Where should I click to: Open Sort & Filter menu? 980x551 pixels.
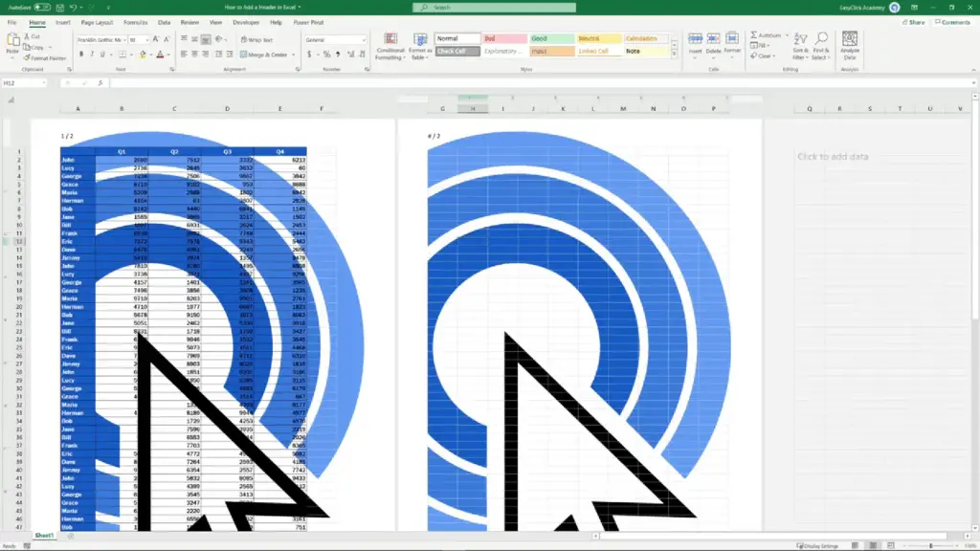point(801,47)
